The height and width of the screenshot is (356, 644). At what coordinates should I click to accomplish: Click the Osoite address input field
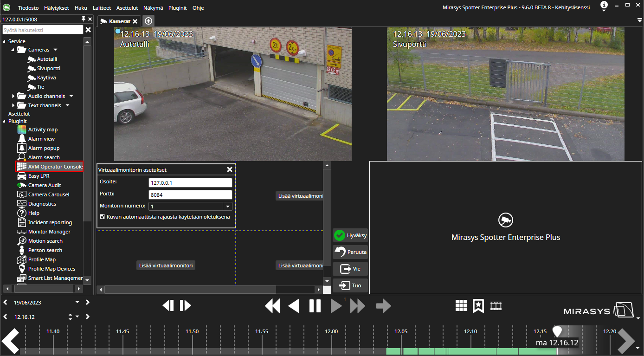pos(190,182)
